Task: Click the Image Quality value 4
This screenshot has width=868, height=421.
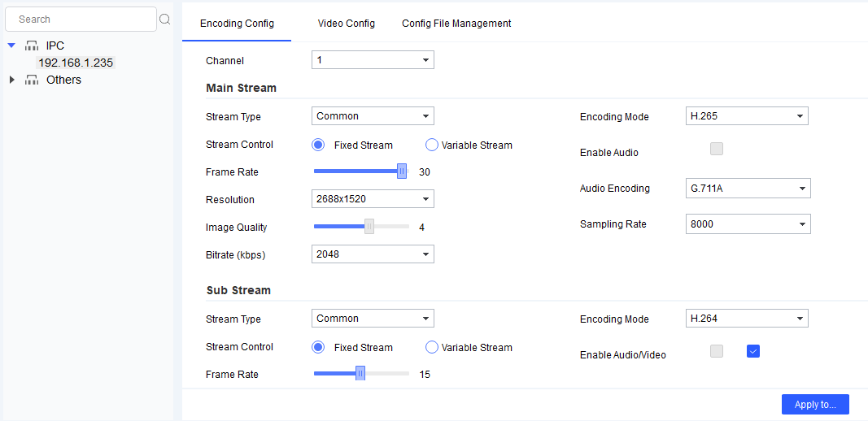Action: point(422,227)
